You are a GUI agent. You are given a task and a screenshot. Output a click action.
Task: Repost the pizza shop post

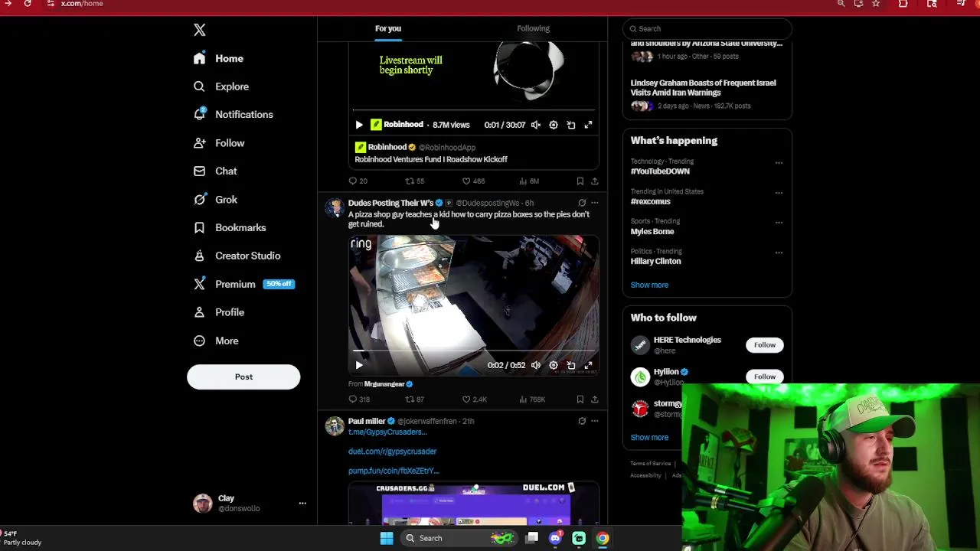click(x=414, y=399)
